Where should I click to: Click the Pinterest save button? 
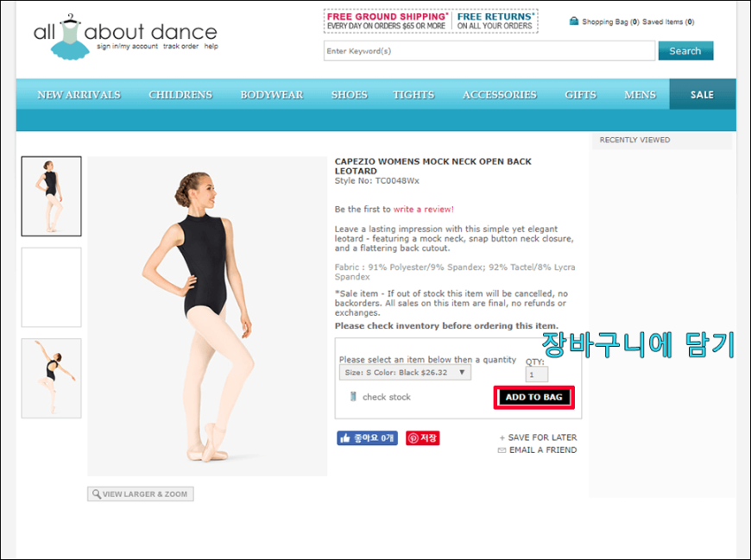pyautogui.click(x=422, y=438)
